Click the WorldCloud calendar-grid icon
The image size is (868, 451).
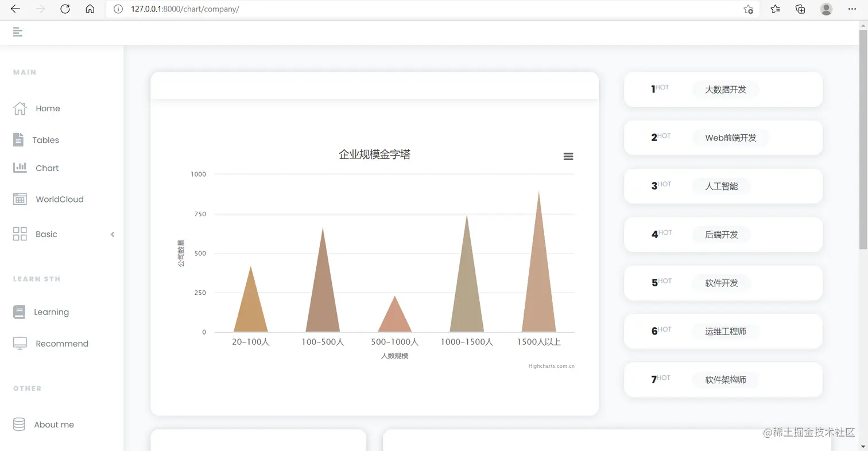pos(20,199)
